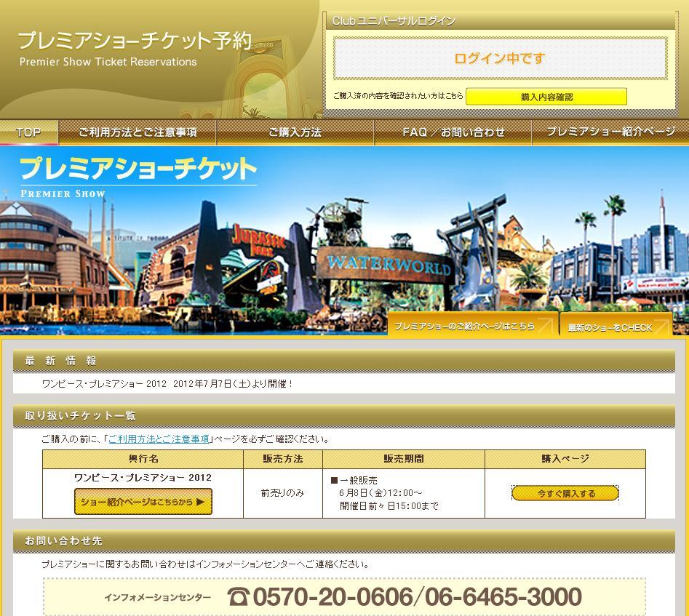This screenshot has width=689, height=616.
Task: Click the TOP navigation tab
Action: 29,132
